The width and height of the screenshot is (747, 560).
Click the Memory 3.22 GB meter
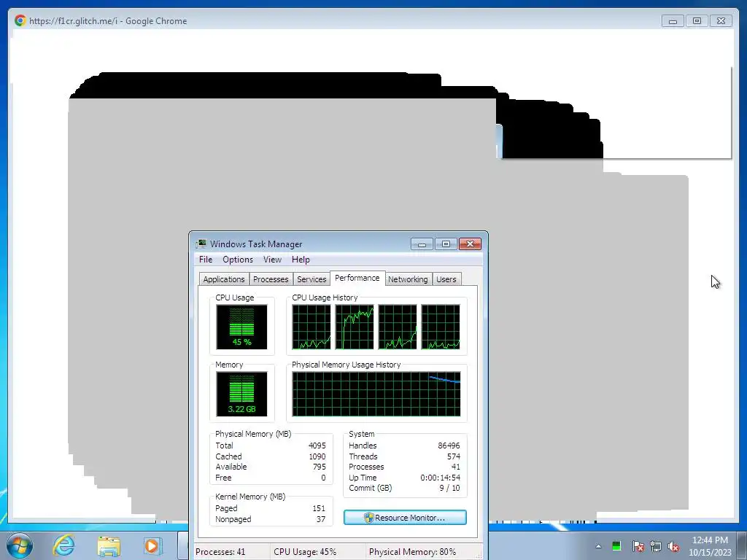(x=241, y=394)
